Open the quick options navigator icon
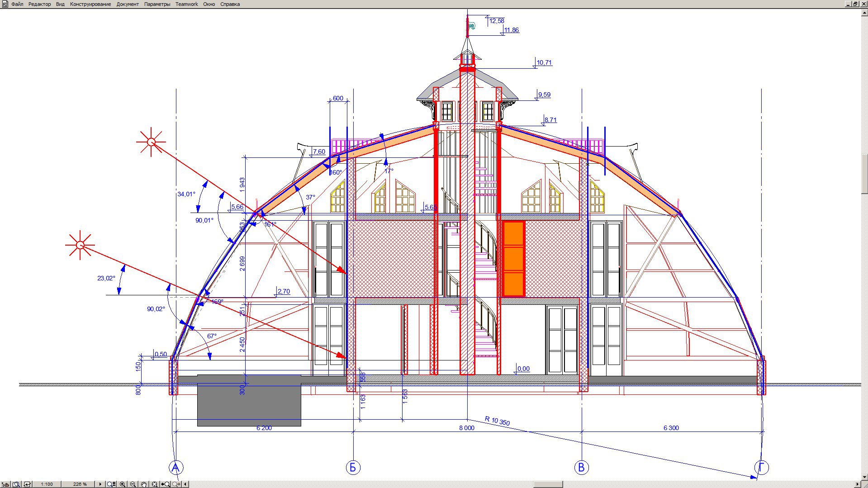Screen dimensions: 868x488 5,484
